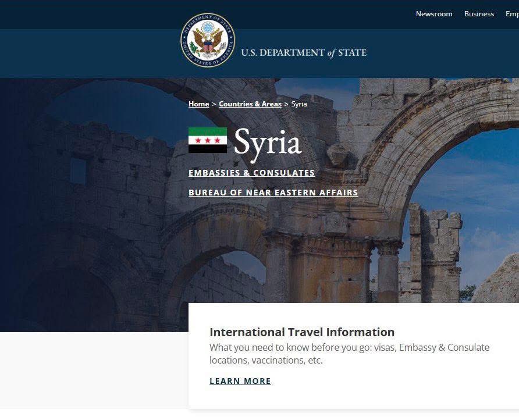Viewport: 519px width, 420px height.
Task: Click the stars on the Syrian flag
Action: (x=207, y=141)
